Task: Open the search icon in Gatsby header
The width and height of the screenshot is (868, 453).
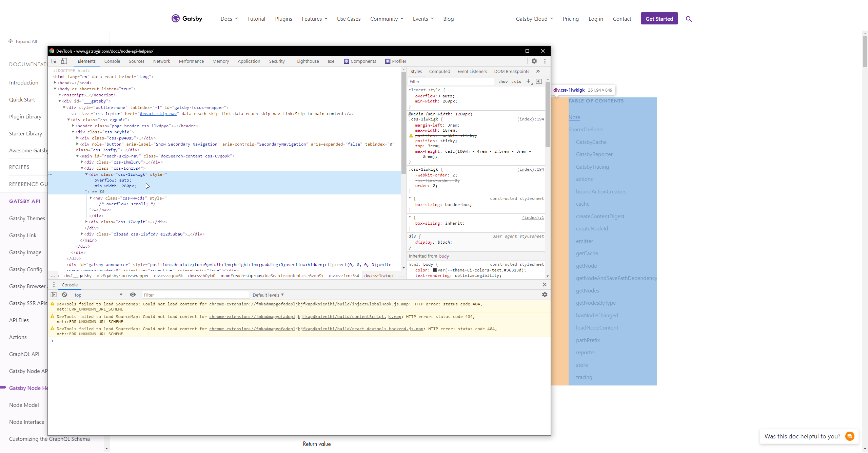Action: click(689, 19)
